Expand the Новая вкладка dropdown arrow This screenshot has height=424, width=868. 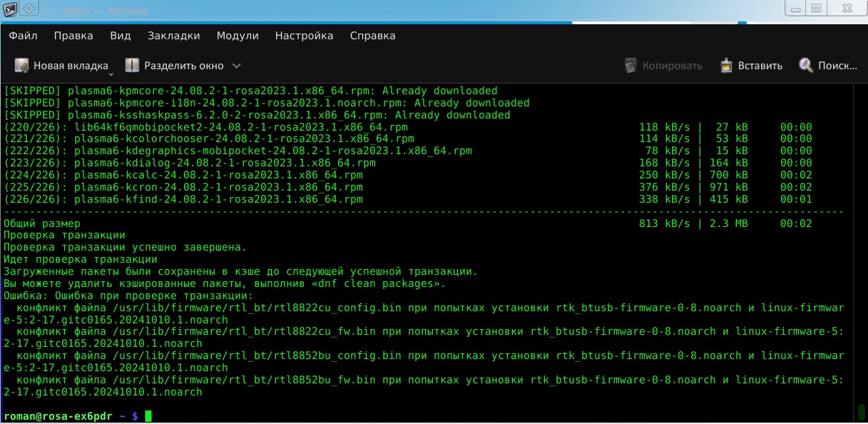click(x=111, y=73)
